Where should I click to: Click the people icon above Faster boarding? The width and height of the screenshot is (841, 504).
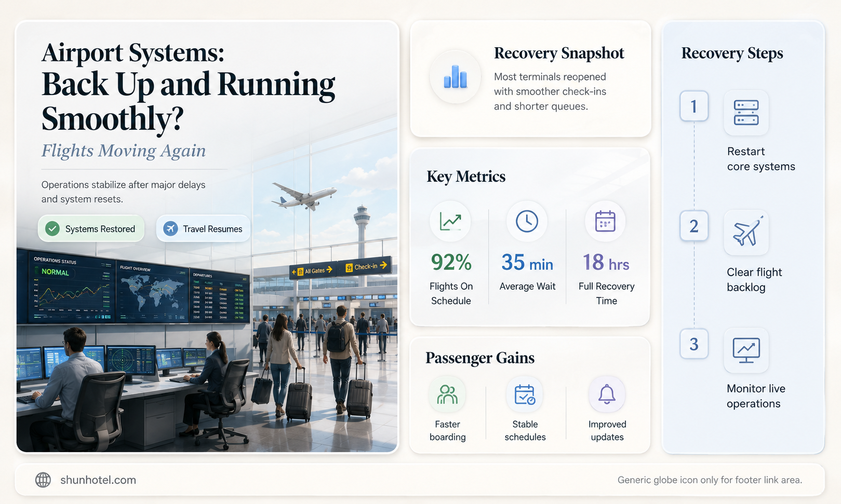click(x=447, y=394)
